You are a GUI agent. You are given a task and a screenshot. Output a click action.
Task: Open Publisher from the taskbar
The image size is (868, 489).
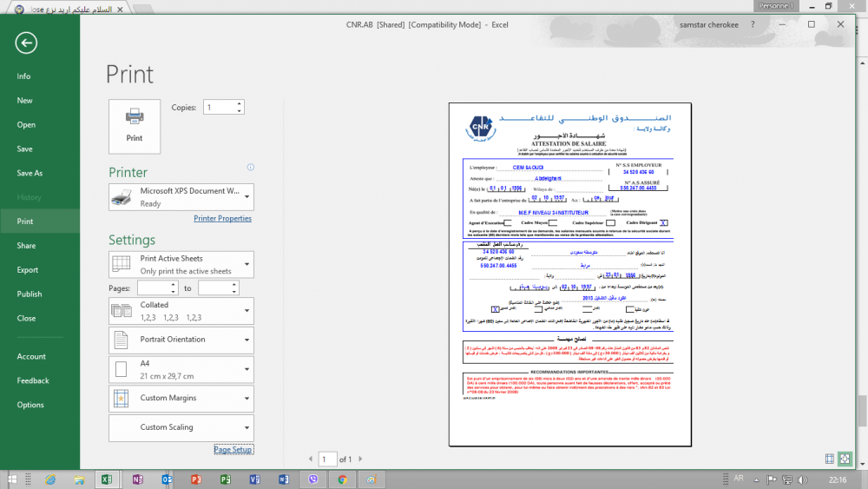226,479
